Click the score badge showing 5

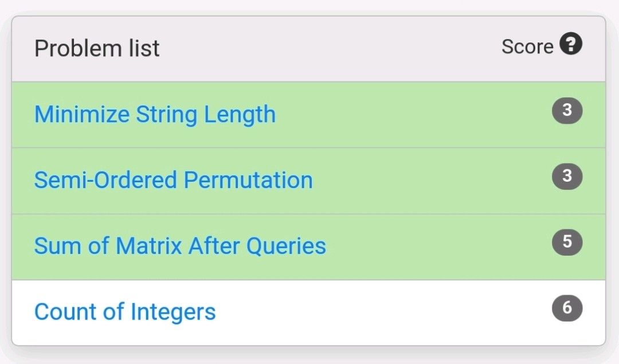(x=567, y=242)
